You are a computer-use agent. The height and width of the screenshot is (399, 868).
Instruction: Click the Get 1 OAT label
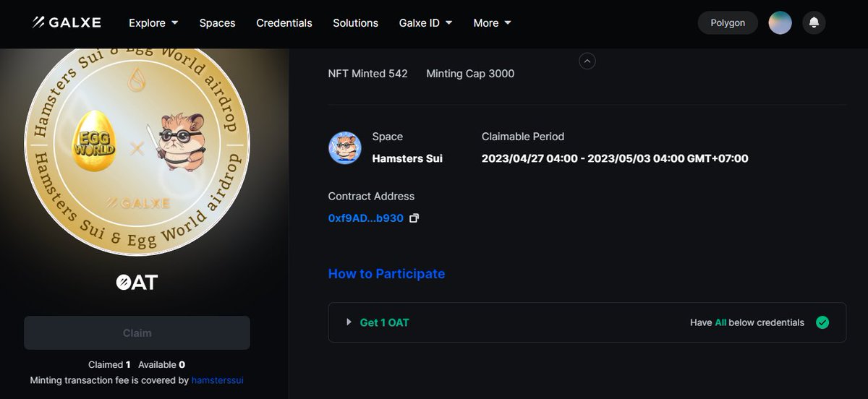click(x=384, y=322)
